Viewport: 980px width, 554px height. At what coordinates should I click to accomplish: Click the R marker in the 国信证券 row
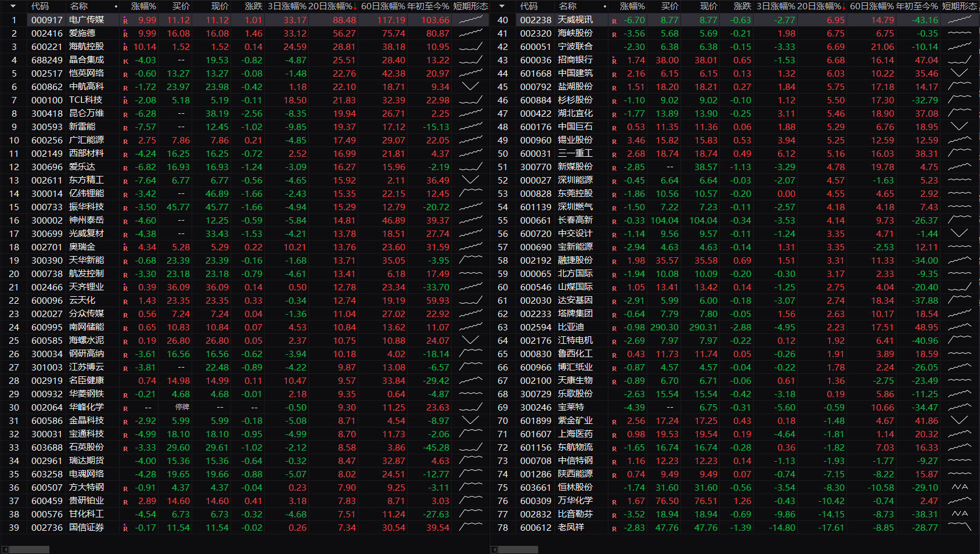click(125, 528)
